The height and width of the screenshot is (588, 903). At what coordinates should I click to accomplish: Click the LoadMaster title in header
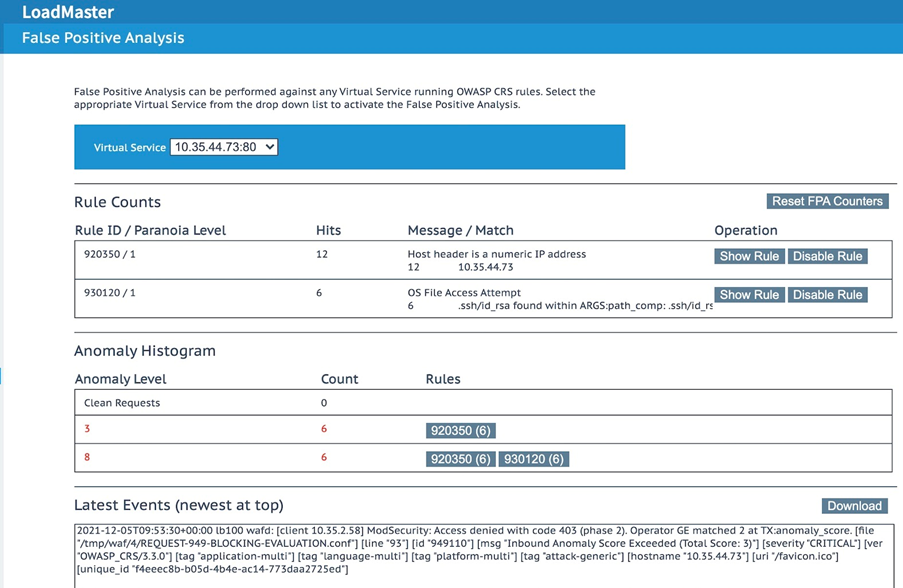coord(68,12)
